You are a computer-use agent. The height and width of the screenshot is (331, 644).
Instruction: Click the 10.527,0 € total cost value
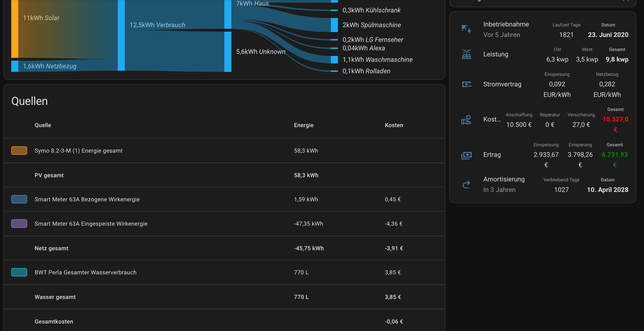[x=615, y=119]
